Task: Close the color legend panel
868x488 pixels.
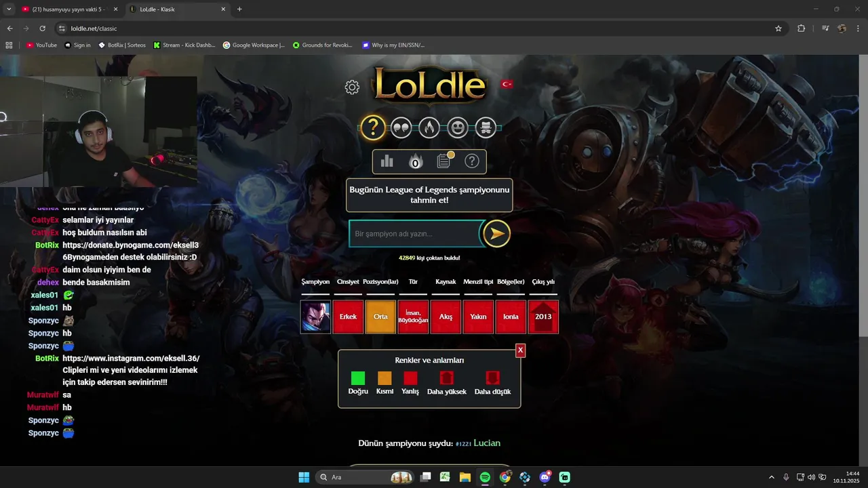Action: point(520,350)
